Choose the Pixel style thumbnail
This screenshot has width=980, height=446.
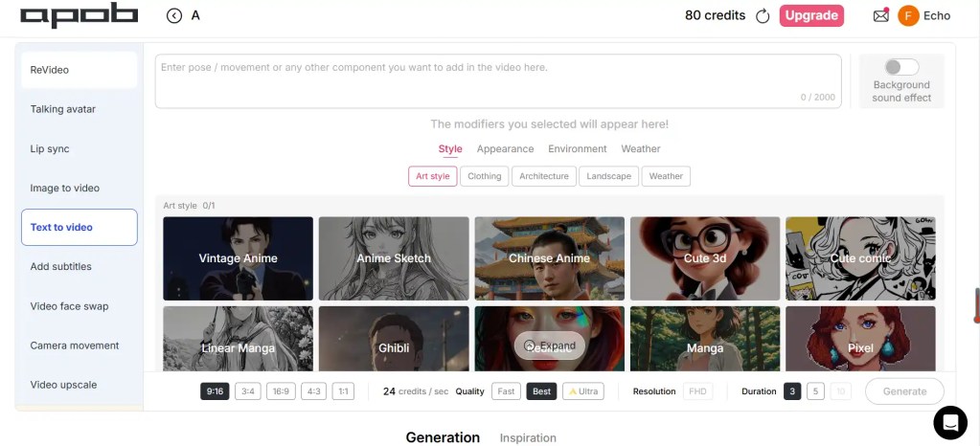[x=860, y=339]
